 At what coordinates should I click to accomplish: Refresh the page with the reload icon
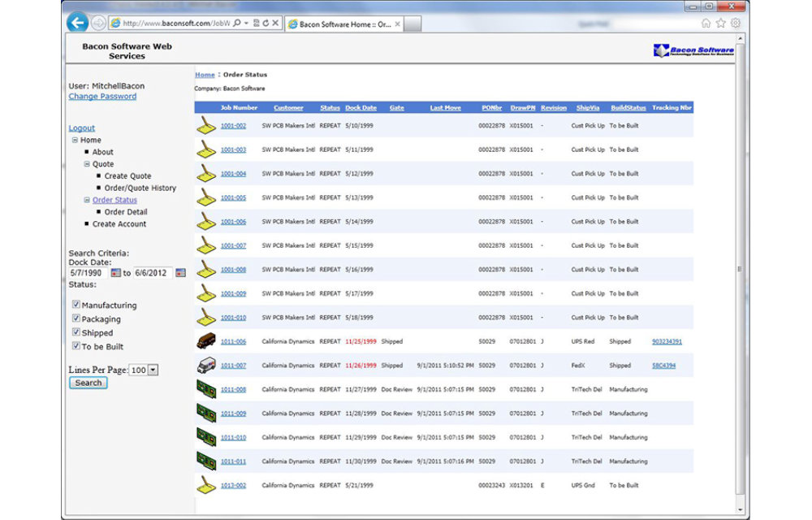266,24
